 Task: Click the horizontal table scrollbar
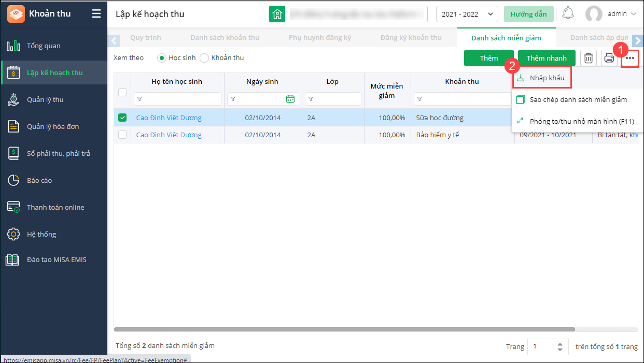click(344, 329)
